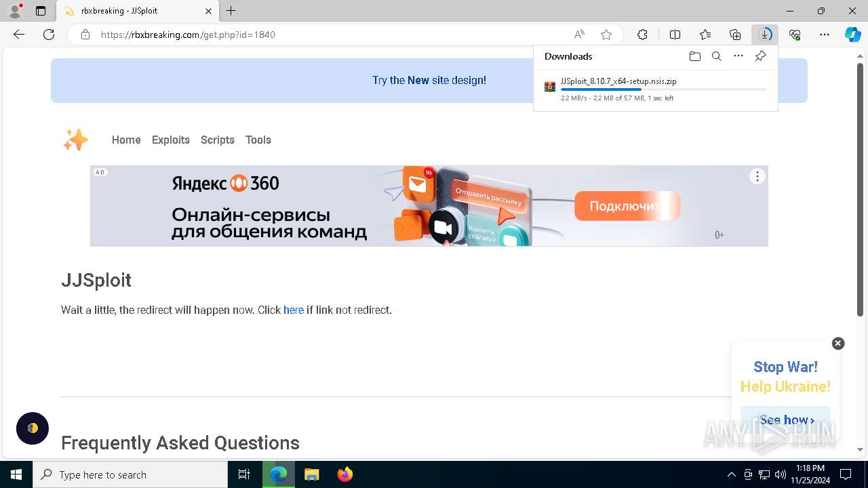This screenshot has height=488, width=868.
Task: Click the 'here' redirect link
Action: click(294, 310)
